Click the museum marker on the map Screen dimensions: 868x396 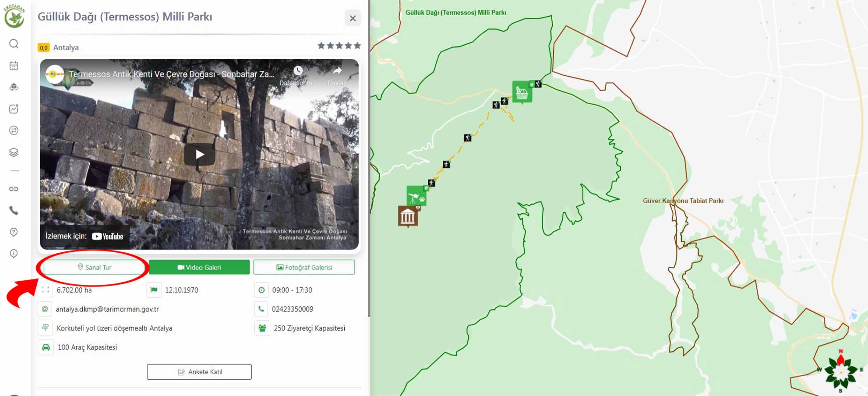[x=407, y=216]
